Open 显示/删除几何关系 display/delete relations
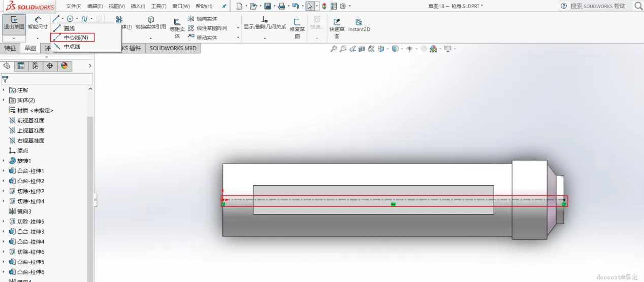The width and height of the screenshot is (644, 282). click(x=265, y=23)
